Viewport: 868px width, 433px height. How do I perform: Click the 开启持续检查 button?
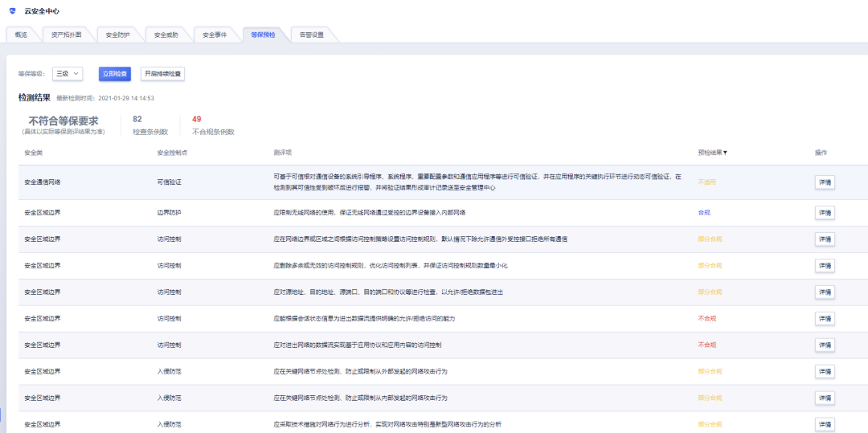tap(163, 74)
